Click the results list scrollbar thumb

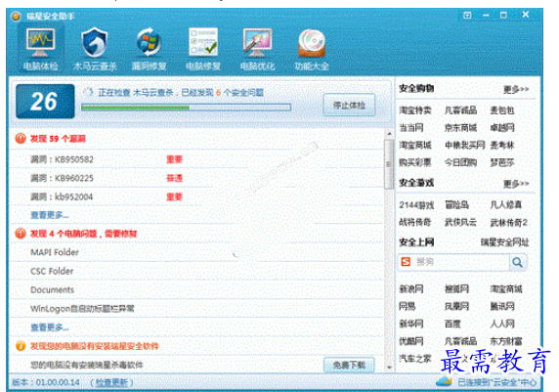389,164
